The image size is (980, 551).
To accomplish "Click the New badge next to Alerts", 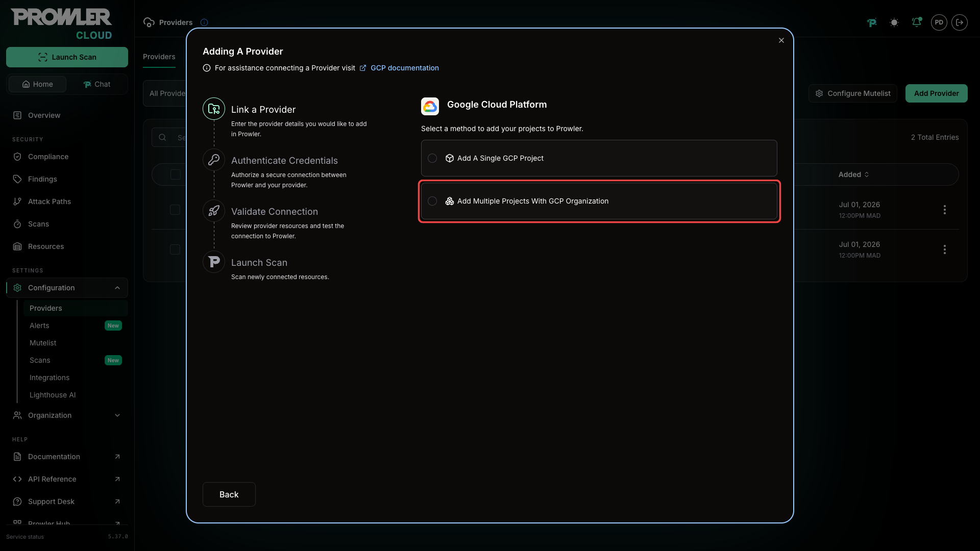I will point(113,325).
